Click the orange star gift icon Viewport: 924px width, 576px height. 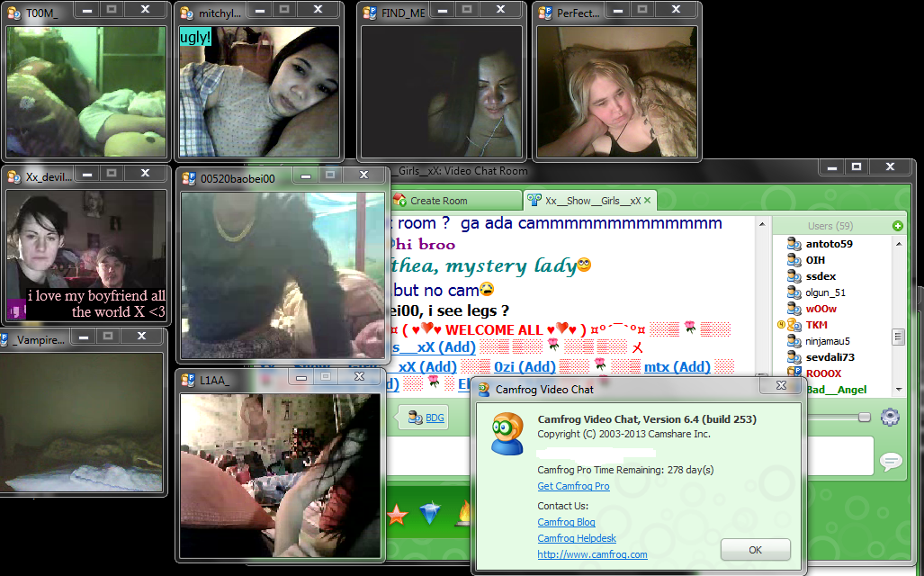[397, 514]
